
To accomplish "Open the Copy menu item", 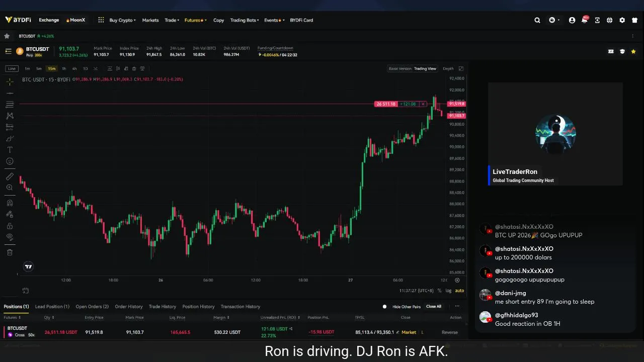I will pyautogui.click(x=218, y=20).
